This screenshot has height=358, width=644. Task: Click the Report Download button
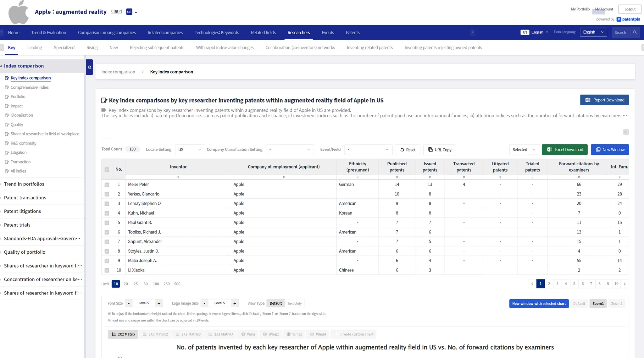pos(604,100)
